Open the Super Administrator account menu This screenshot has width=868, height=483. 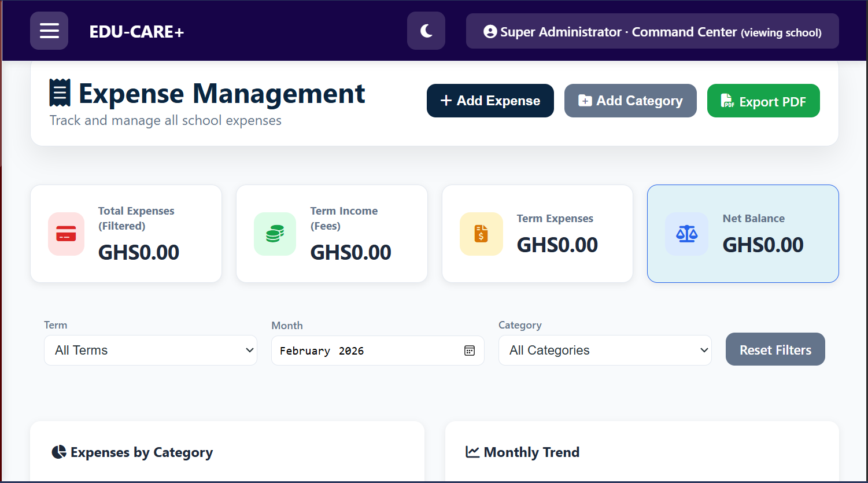[652, 32]
